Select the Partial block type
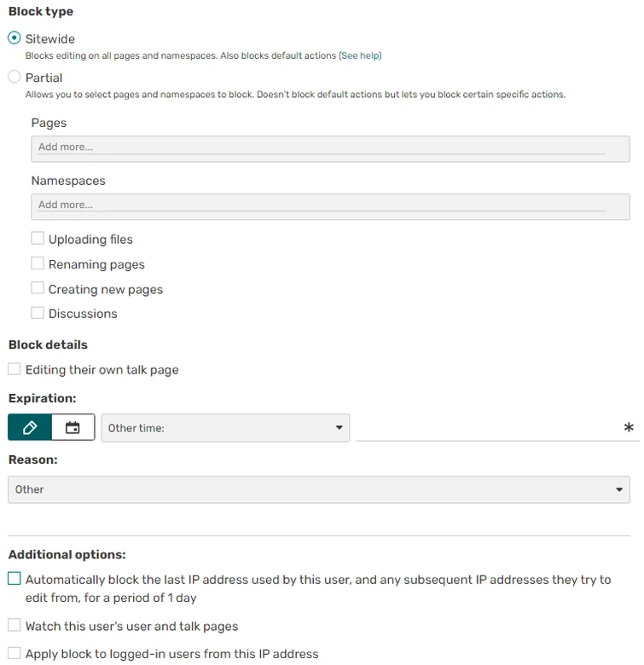Image resolution: width=644 pixels, height=665 pixels. [x=15, y=78]
